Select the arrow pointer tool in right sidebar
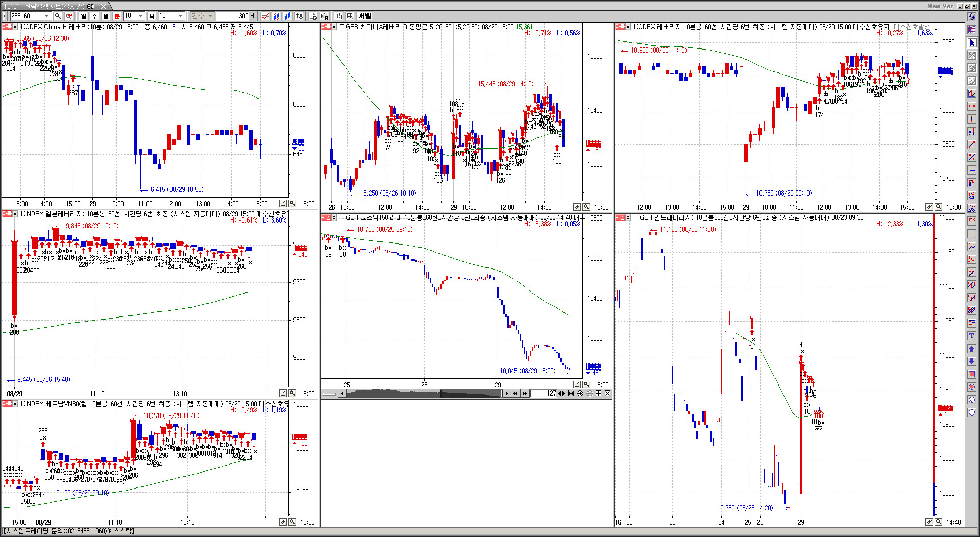The image size is (980, 537). point(972,43)
